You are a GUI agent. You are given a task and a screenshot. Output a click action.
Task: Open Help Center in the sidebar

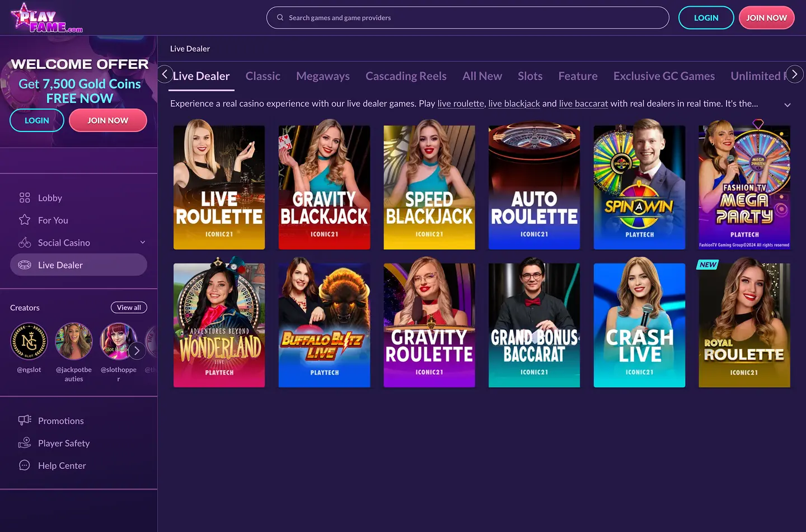[x=78, y=465]
